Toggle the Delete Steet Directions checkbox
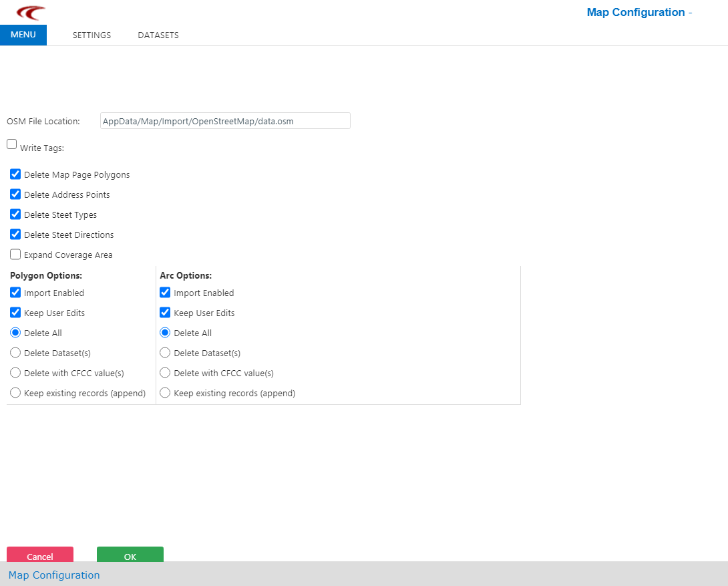 point(15,235)
